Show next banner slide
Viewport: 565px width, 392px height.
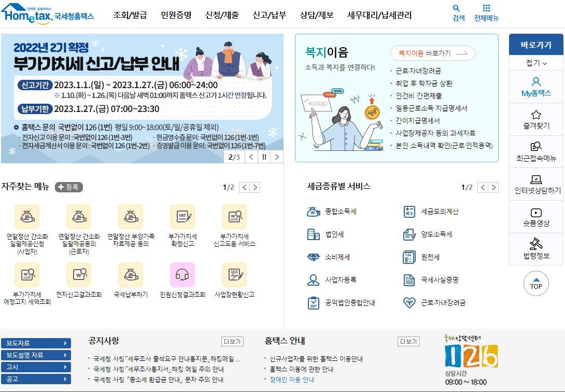pyautogui.click(x=277, y=157)
